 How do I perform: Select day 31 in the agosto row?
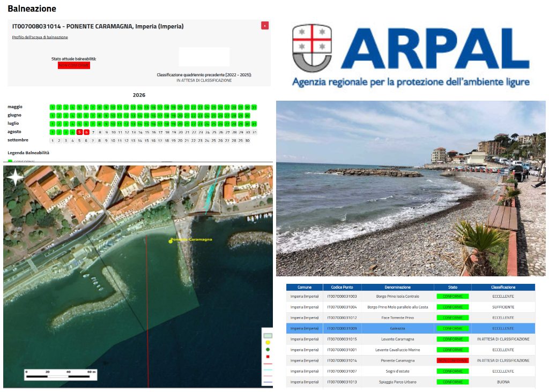(x=254, y=132)
